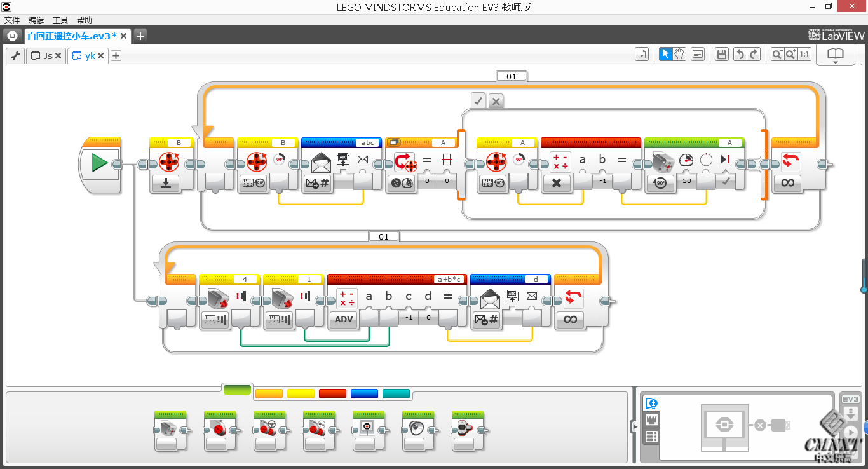The width and height of the screenshot is (868, 469).
Task: Select the switch's True checkmark case tab
Action: click(x=478, y=100)
